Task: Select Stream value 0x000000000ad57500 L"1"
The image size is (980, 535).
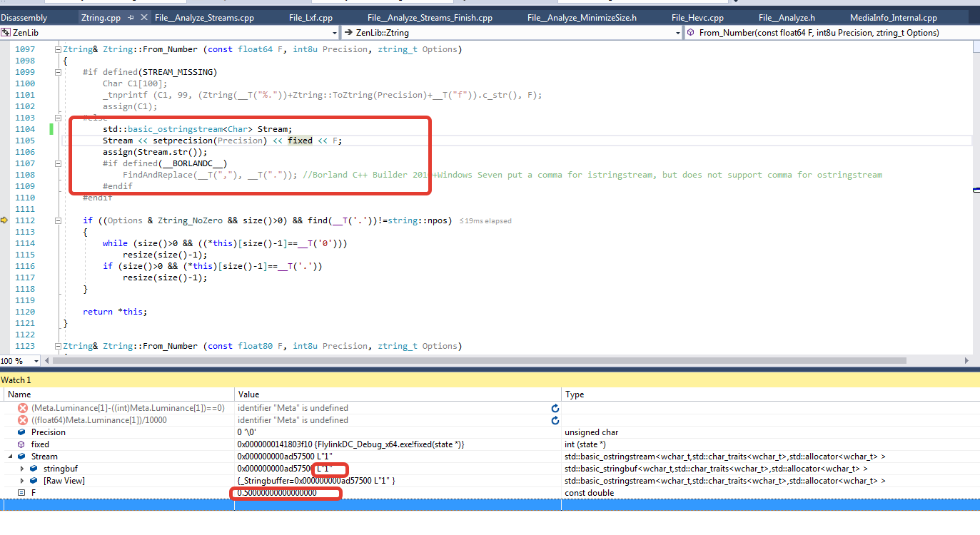Action: tap(285, 457)
